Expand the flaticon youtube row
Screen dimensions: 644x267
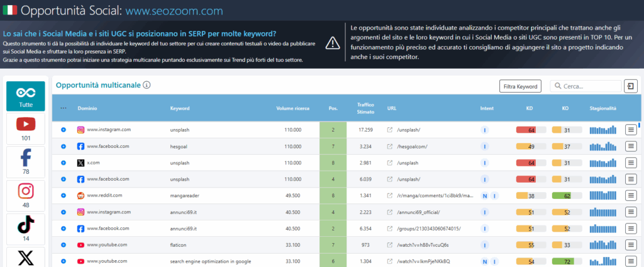[x=64, y=244]
